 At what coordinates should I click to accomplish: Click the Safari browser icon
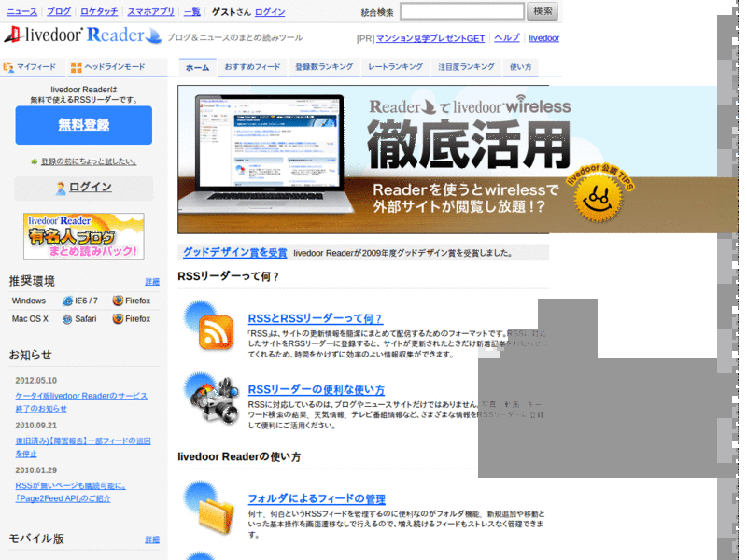[67, 319]
